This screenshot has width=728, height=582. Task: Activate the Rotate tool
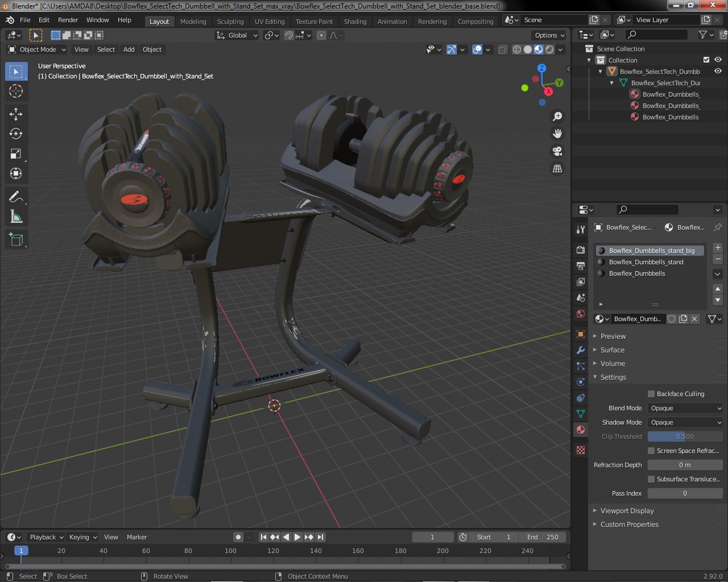click(x=16, y=134)
